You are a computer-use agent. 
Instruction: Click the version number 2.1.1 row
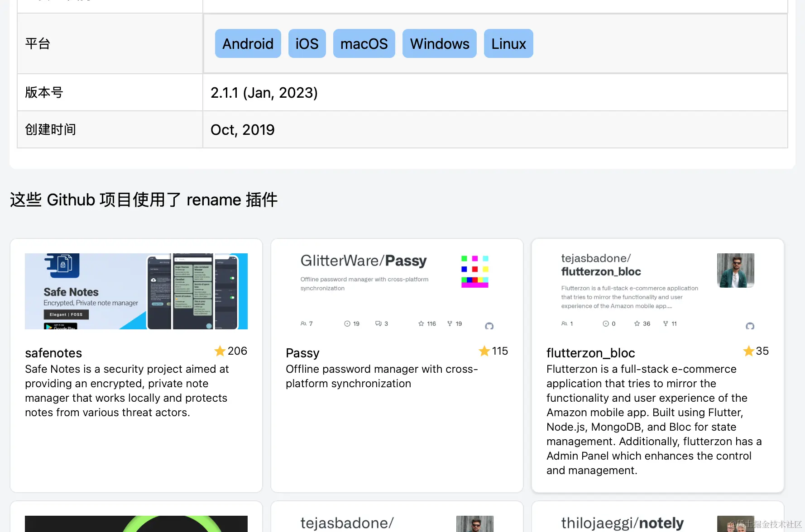264,92
